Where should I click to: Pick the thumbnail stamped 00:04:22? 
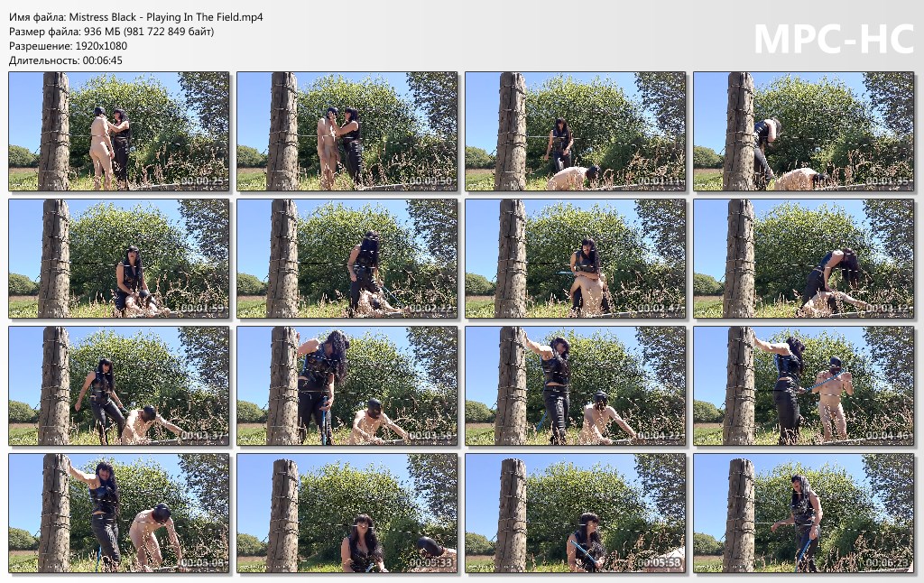tap(575, 386)
